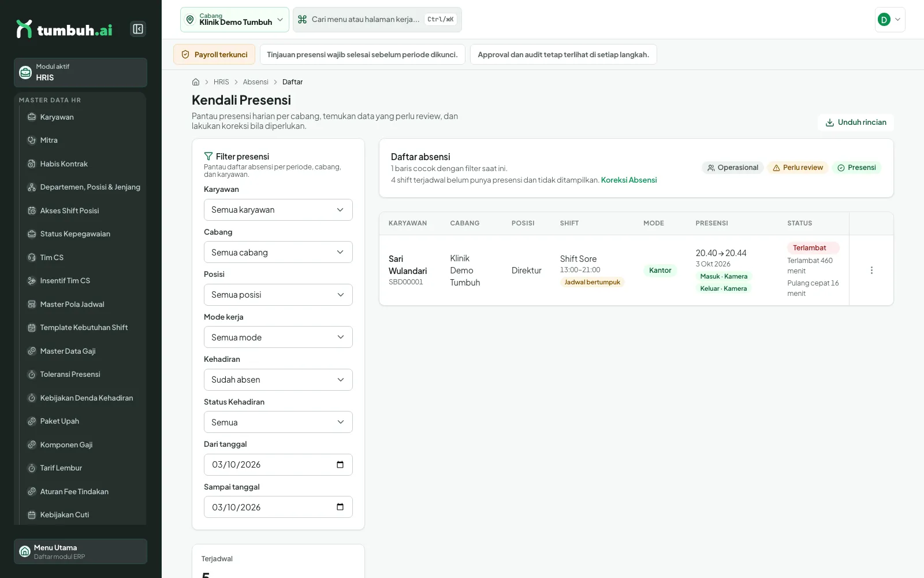Viewport: 924px width, 578px height.
Task: Click the Tim CS headset icon
Action: [32, 257]
